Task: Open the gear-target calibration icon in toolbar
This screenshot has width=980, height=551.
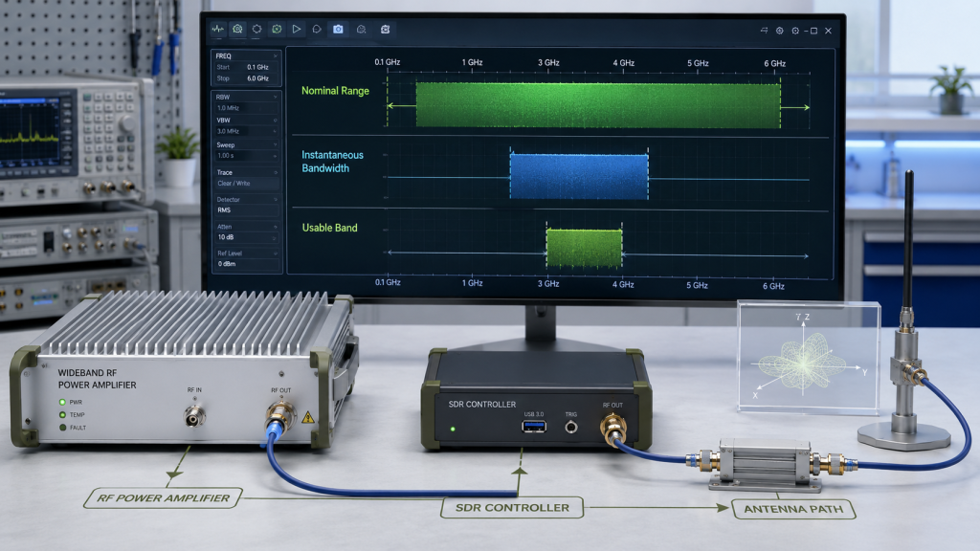Action: 237,29
